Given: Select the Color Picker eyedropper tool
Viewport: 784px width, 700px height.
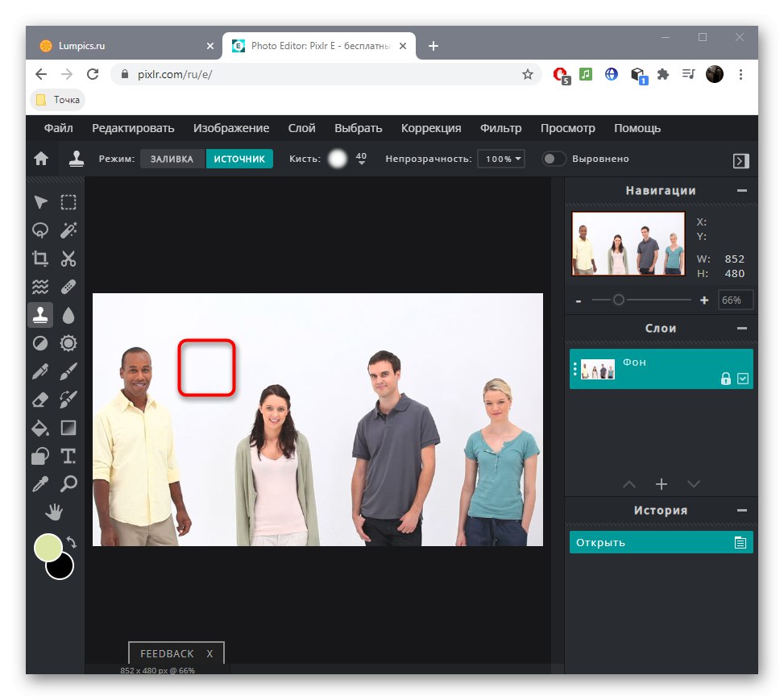Looking at the screenshot, I should [40, 483].
